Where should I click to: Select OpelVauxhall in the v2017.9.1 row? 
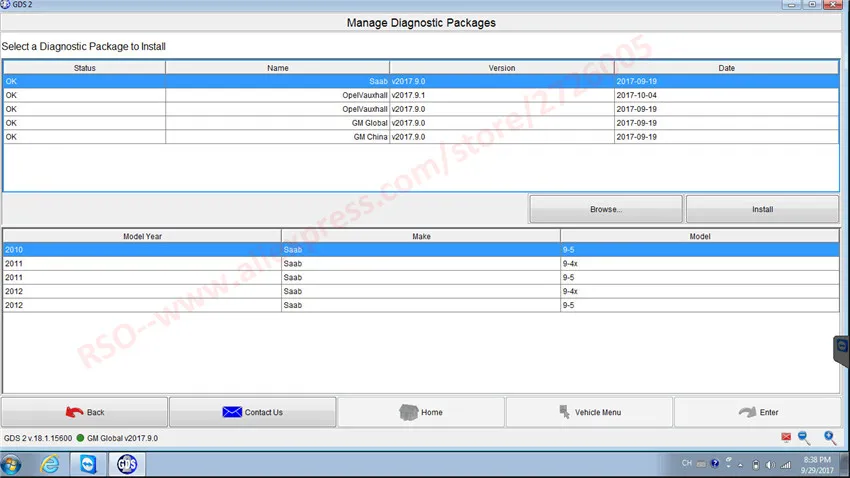(365, 95)
